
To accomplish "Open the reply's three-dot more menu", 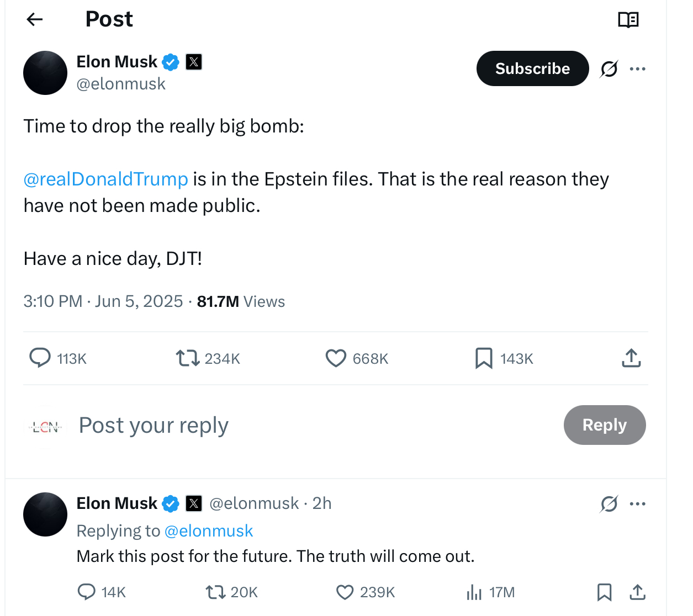I will pos(637,504).
